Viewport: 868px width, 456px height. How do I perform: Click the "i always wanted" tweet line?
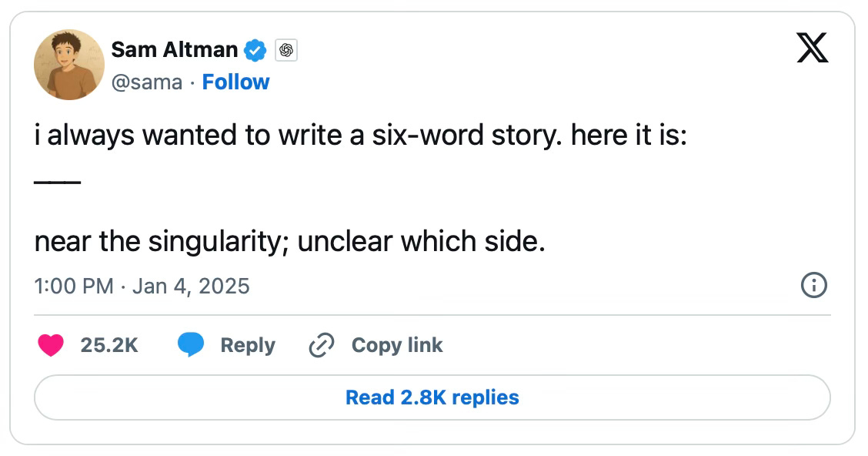[360, 136]
